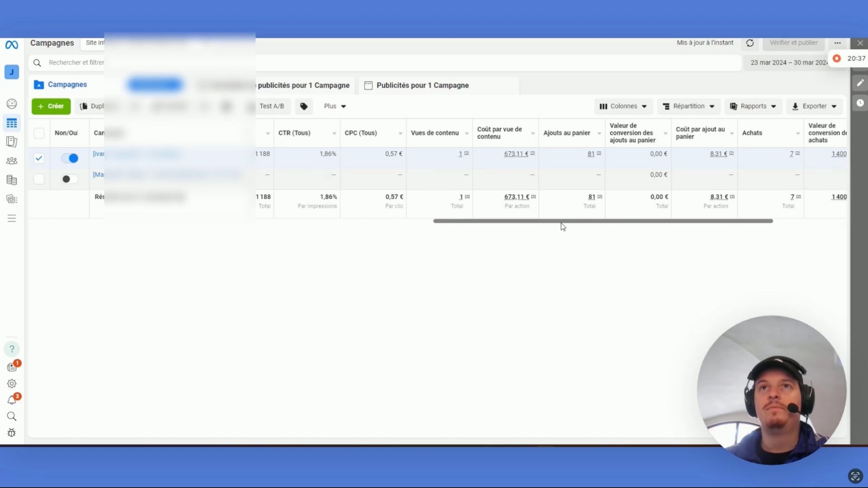Open the date range 23 mar 2024 selector
Screen dimensions: 868x488
pyautogui.click(x=789, y=62)
